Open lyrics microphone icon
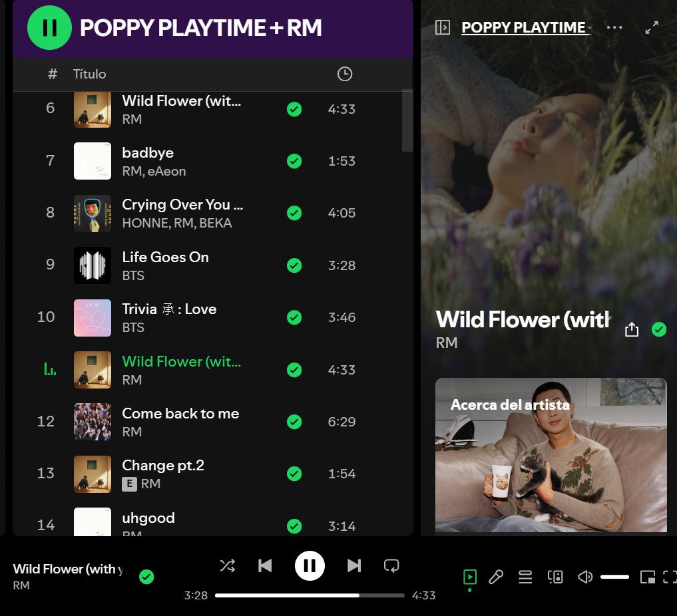 coord(496,577)
